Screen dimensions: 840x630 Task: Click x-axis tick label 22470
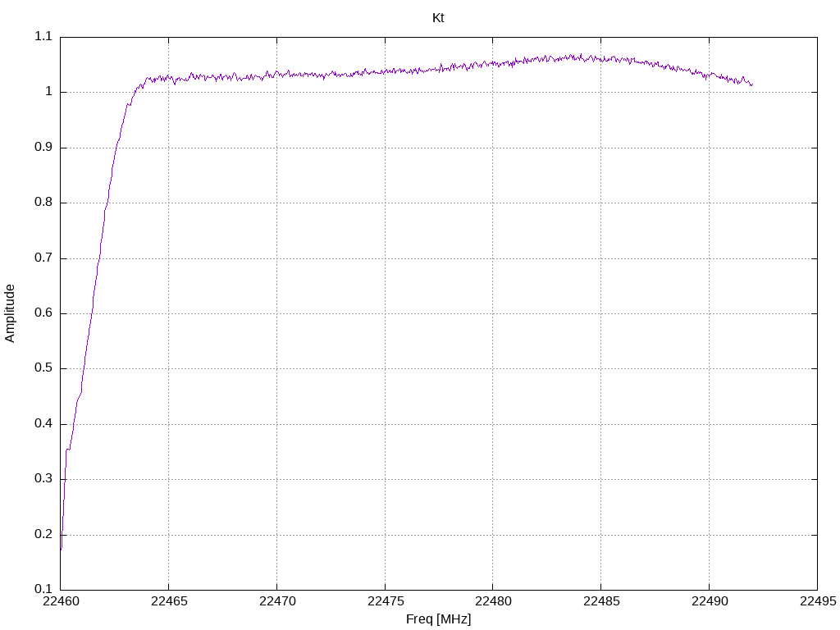[277, 601]
